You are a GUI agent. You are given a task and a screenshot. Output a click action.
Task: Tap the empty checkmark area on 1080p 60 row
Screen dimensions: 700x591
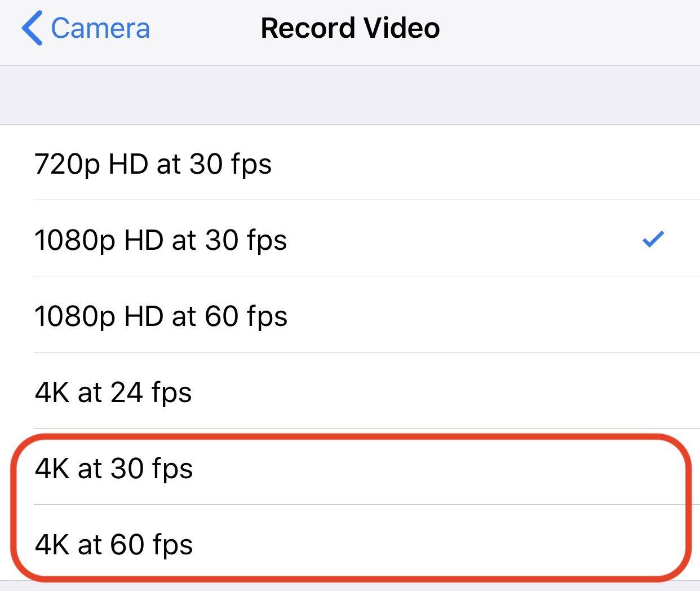point(653,315)
